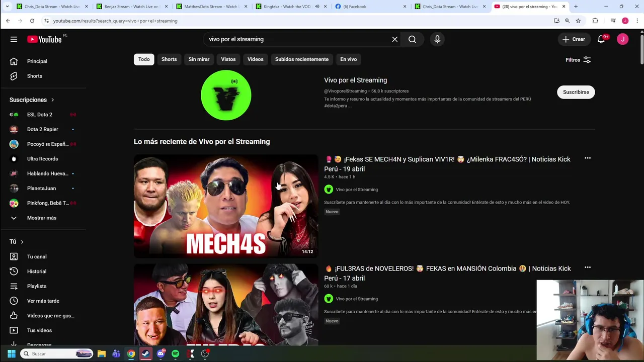Viewport: 644px width, 362px height.
Task: Select the Vistos filter chip
Action: (228, 59)
